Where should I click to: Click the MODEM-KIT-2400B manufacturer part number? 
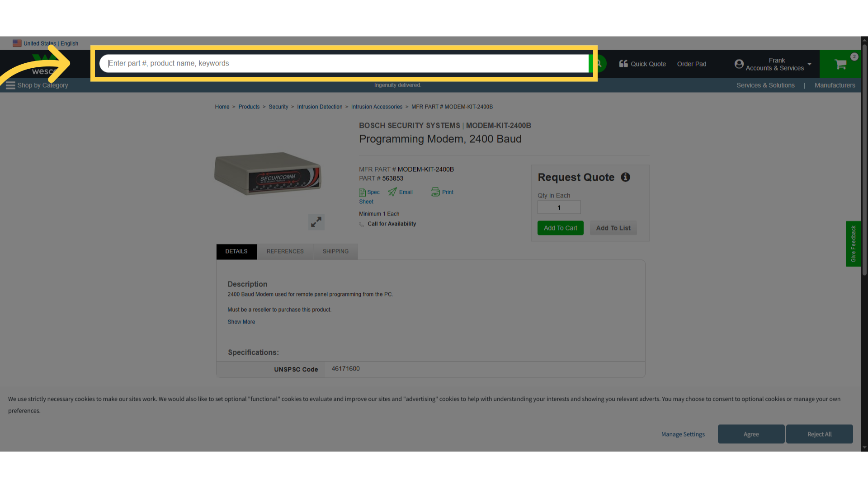pos(425,169)
